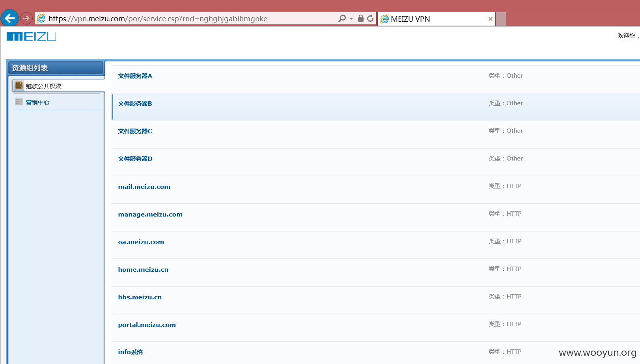The width and height of the screenshot is (640, 364).
Task: Open home.meizu.cn link
Action: click(143, 269)
